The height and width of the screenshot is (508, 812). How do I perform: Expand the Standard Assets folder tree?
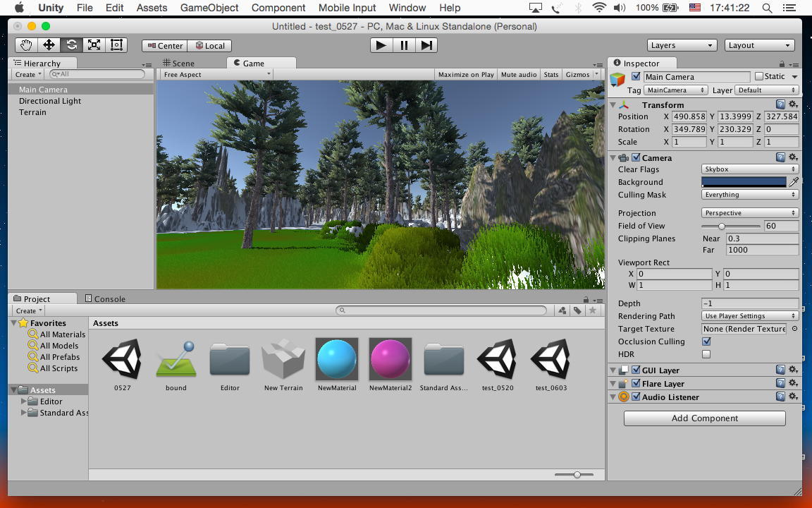pyautogui.click(x=24, y=413)
